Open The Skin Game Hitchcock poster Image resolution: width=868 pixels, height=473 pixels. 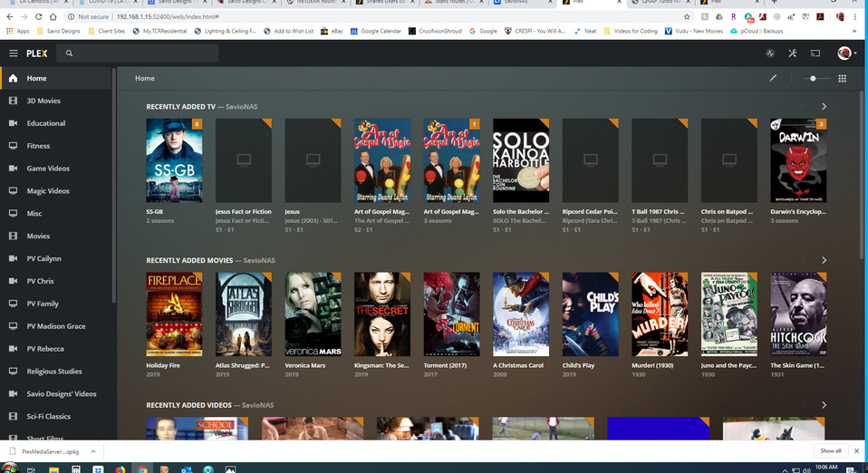click(x=798, y=314)
